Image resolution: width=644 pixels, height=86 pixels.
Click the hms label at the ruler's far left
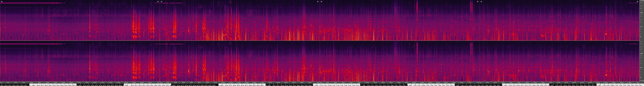(1, 83)
